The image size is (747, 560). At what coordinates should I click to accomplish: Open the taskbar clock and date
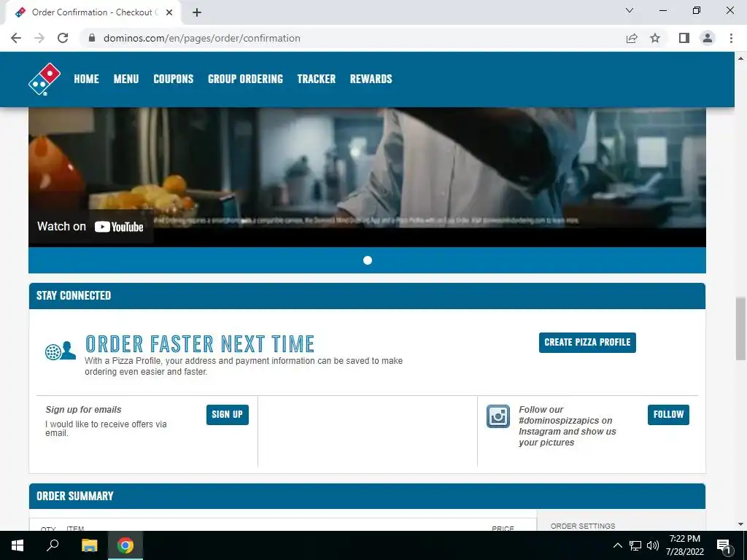click(684, 545)
